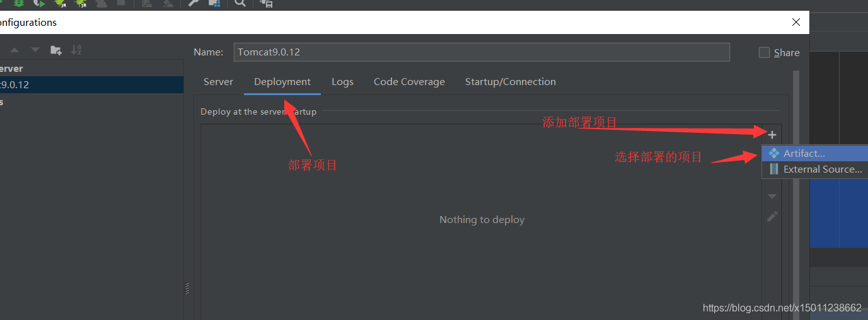Click the green Debug bug icon in the IDE toolbar
This screenshot has width=868, height=320.
[x=19, y=3]
